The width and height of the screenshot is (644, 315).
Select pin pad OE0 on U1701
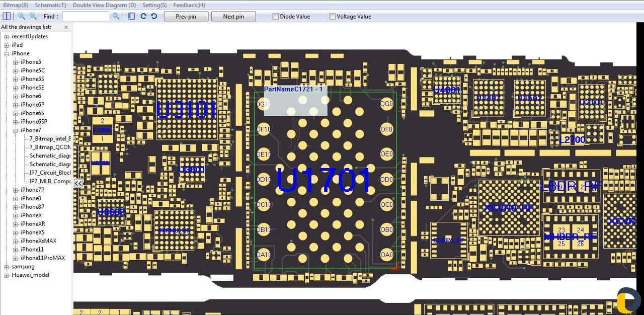click(x=386, y=154)
